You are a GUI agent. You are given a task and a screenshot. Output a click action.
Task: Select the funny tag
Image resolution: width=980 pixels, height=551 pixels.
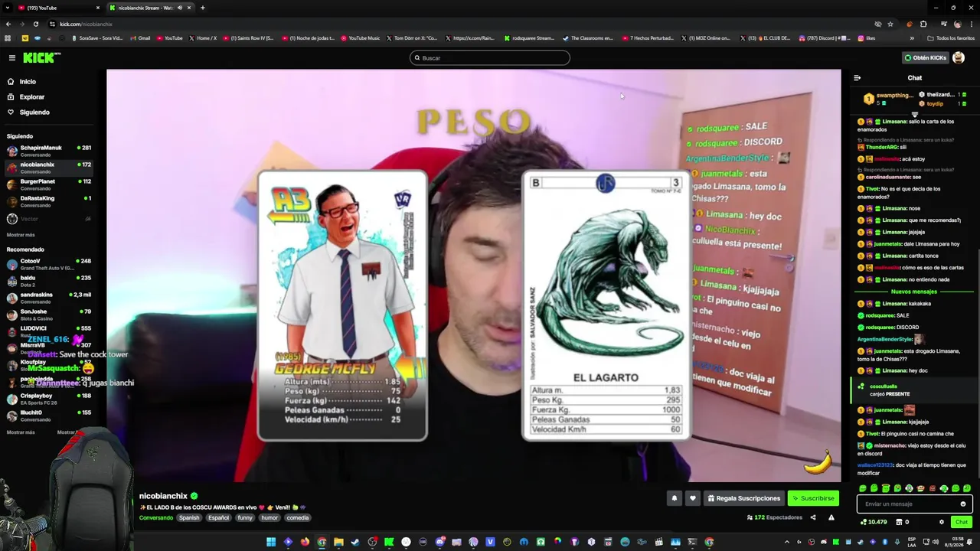click(x=245, y=518)
